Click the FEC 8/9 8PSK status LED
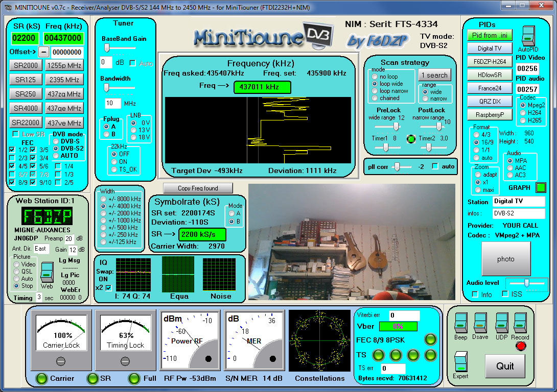The width and height of the screenshot is (557, 392). pos(430,339)
